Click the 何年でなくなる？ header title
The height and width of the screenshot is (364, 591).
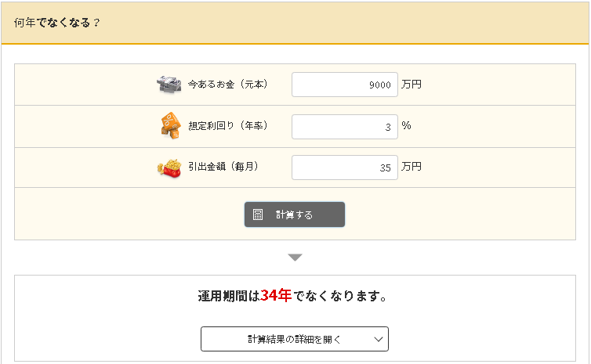click(x=57, y=22)
